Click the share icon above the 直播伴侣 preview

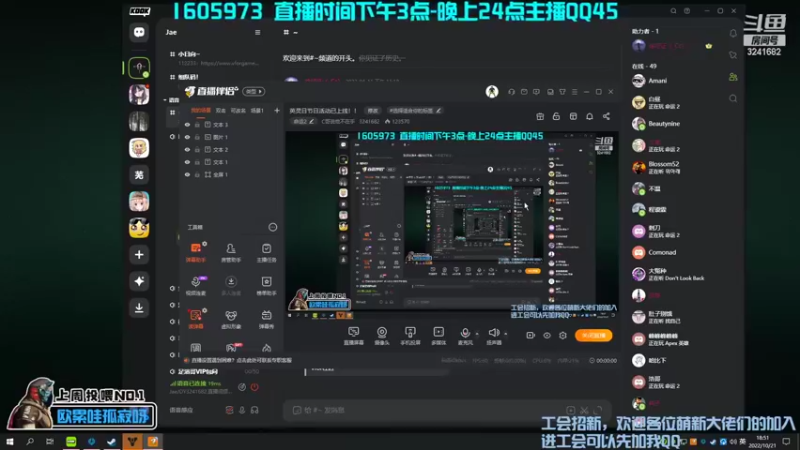[x=606, y=116]
